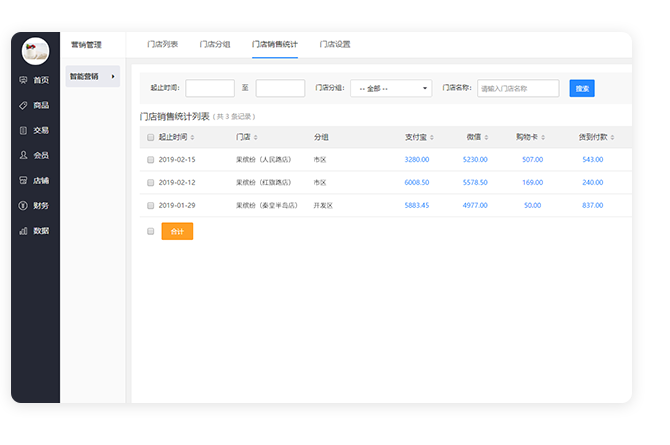Open 财务 coin icon in sidebar
Image resolution: width=670 pixels, height=445 pixels.
(x=23, y=206)
